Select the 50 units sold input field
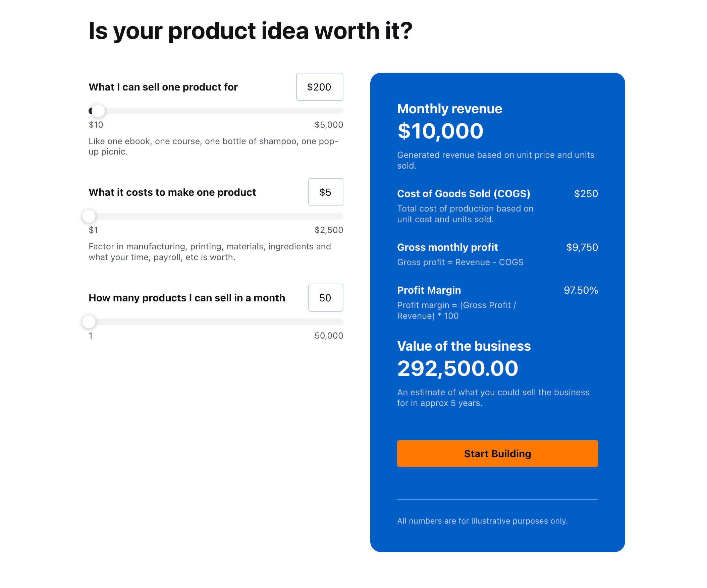707x588 pixels. 325,298
